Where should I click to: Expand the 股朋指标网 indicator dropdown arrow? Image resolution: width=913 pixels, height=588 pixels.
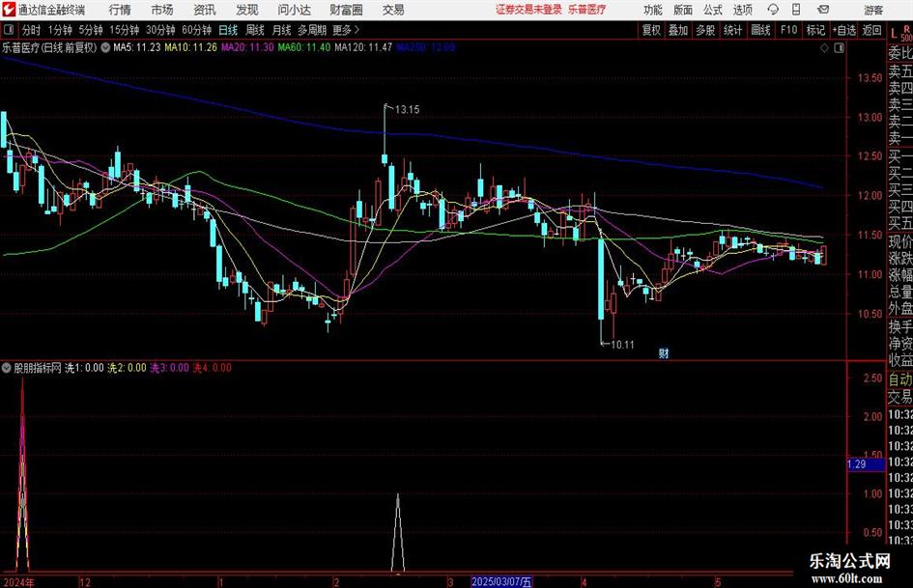pos(7,367)
